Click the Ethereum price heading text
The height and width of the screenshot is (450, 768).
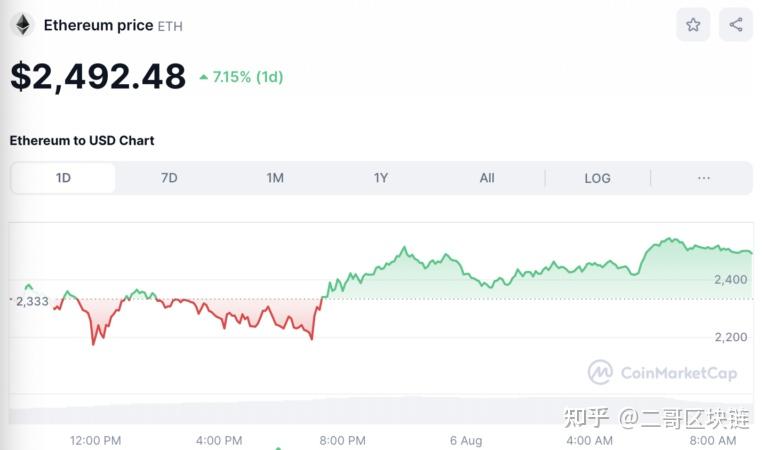tap(98, 25)
